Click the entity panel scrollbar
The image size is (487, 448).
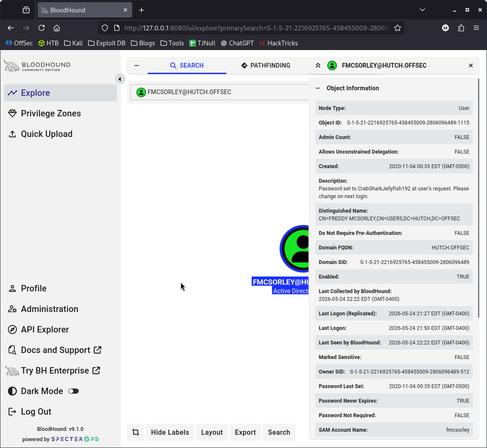click(478, 198)
